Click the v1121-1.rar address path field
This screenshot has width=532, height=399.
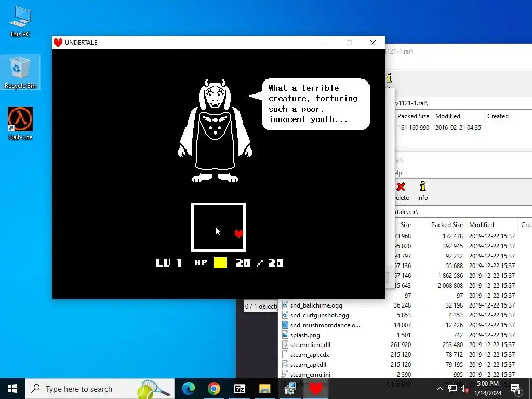[463, 103]
